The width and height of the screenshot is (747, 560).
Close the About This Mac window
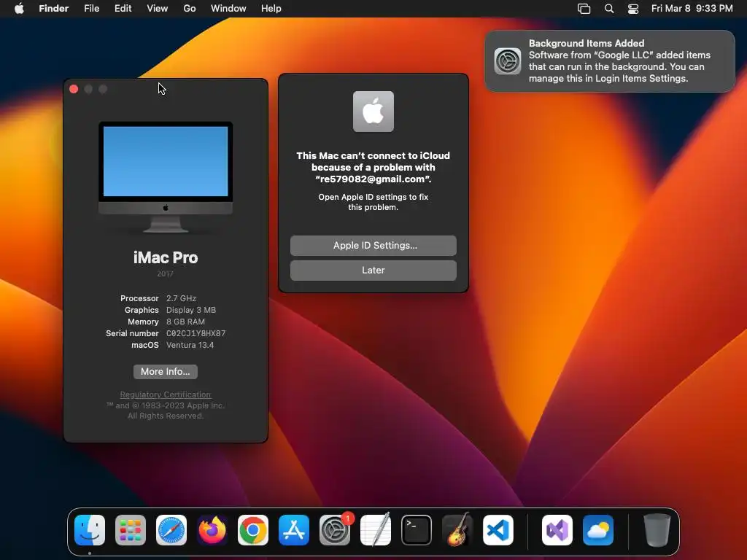[x=74, y=89]
